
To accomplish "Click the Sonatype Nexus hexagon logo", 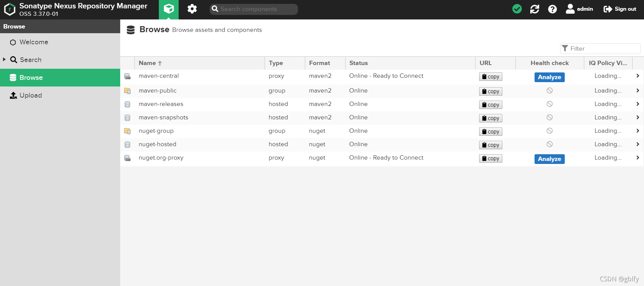I will point(10,9).
